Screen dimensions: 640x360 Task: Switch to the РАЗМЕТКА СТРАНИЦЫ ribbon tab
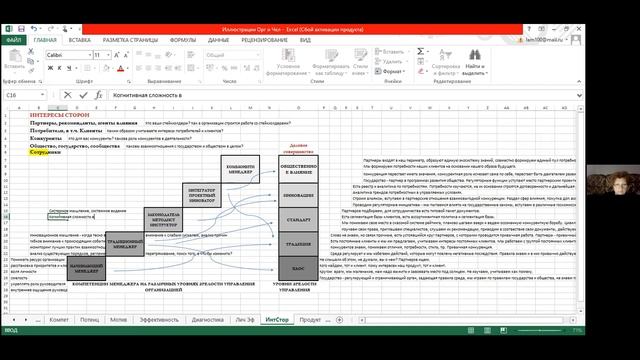[130, 40]
